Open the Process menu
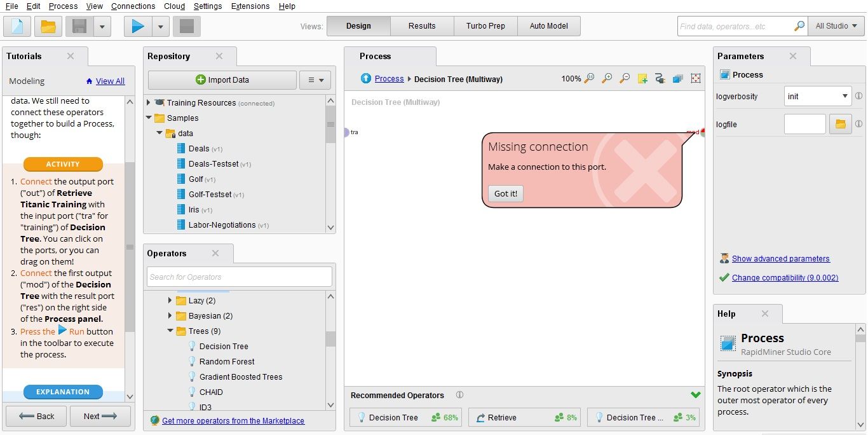Viewport: 868px width, 435px height. click(63, 6)
